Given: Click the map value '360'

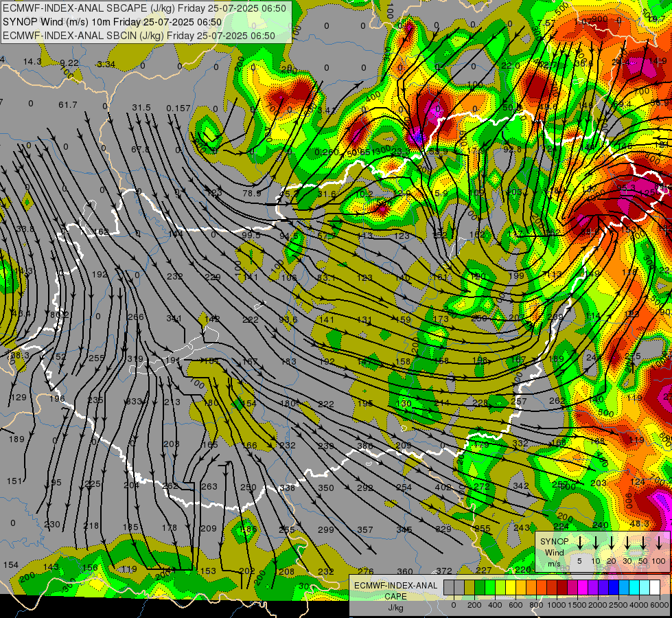Looking at the screenshot, I should 404,572.
